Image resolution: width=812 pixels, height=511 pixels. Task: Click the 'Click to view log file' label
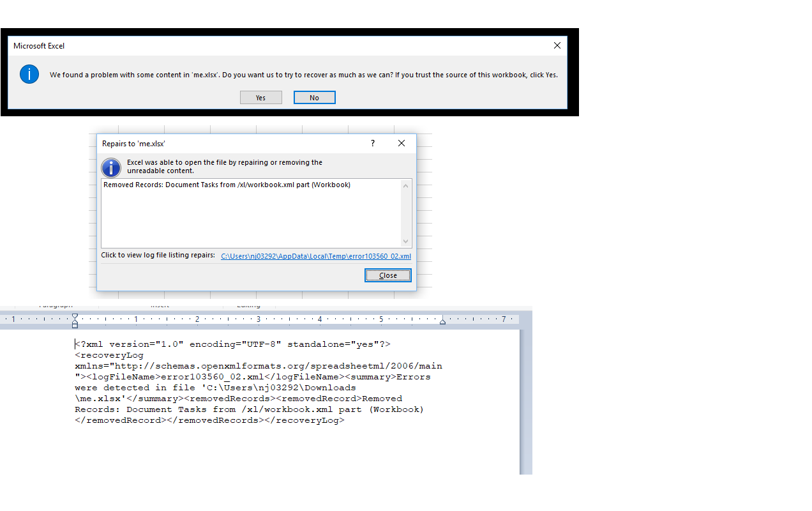[x=158, y=256]
